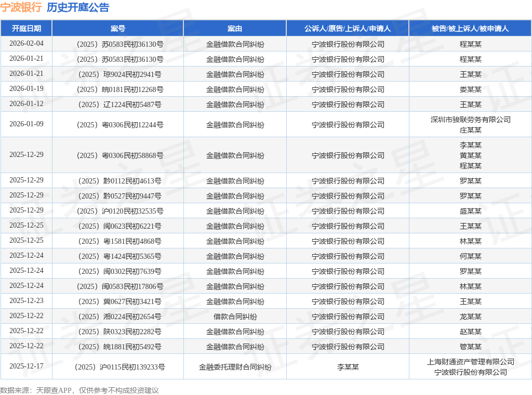Select case number 黔0112民初4613号

coord(120,181)
